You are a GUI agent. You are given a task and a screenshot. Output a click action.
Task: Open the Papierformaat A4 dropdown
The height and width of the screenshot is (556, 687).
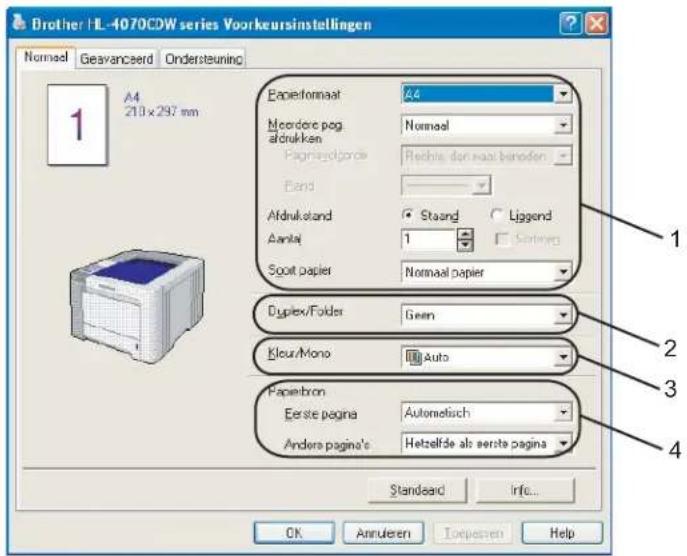pos(486,94)
